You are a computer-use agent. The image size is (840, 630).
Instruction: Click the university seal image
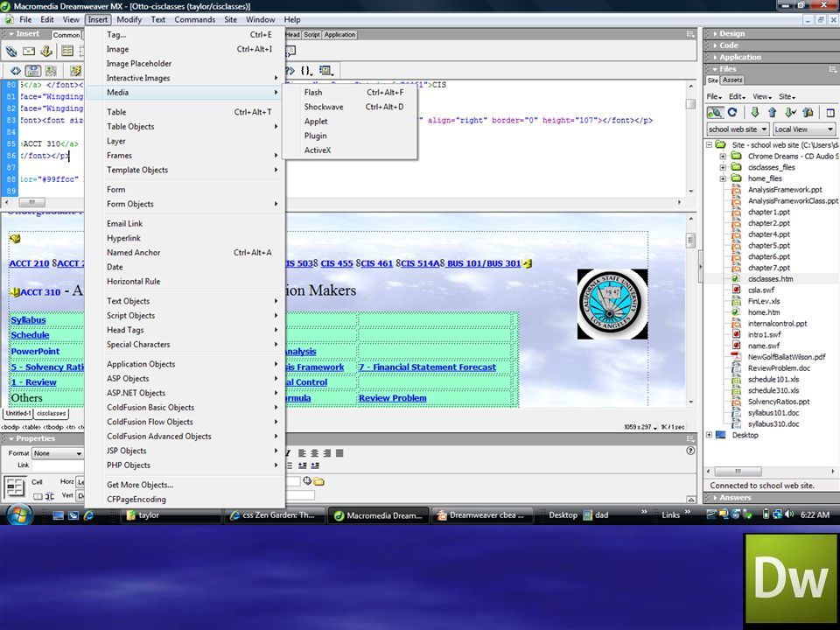tap(612, 304)
